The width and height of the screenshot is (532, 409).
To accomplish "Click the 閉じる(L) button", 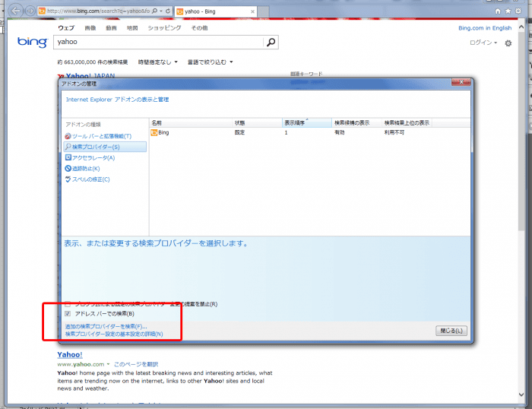I will click(451, 331).
